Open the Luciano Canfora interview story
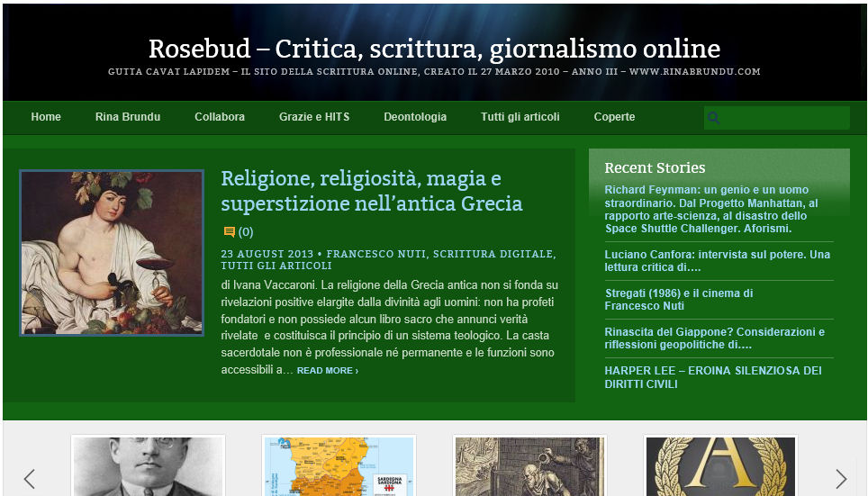Screen dimensions: 868x496 pyautogui.click(x=717, y=261)
